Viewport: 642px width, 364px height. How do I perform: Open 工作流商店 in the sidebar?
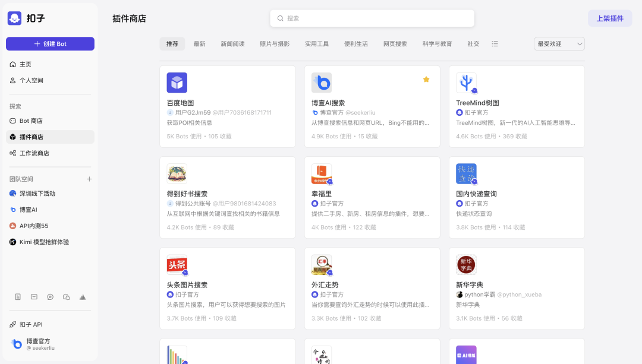50,153
